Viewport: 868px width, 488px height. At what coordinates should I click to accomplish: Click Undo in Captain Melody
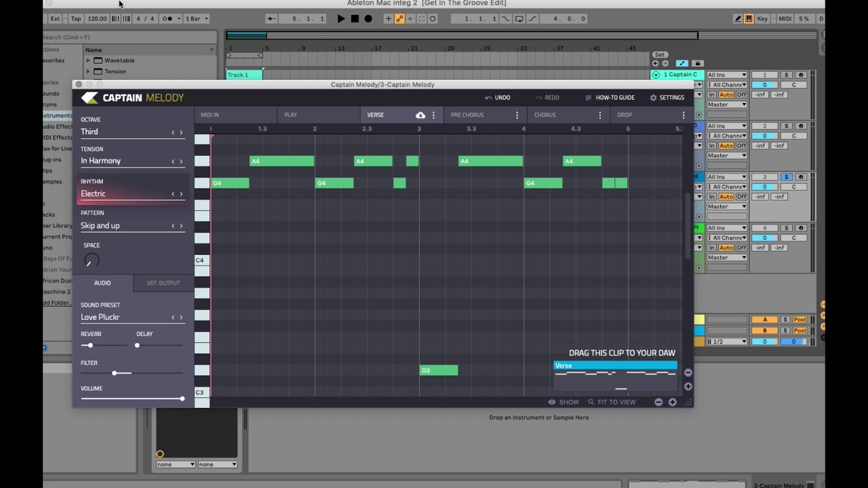(498, 98)
